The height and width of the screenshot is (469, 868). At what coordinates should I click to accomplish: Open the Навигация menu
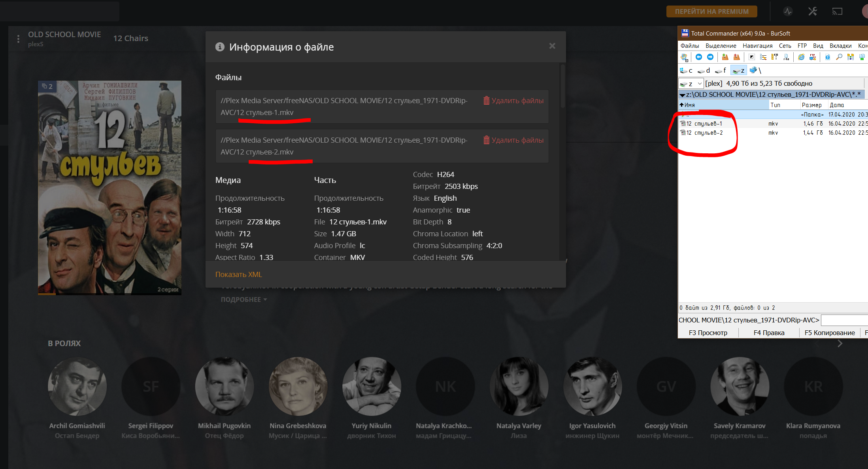757,46
